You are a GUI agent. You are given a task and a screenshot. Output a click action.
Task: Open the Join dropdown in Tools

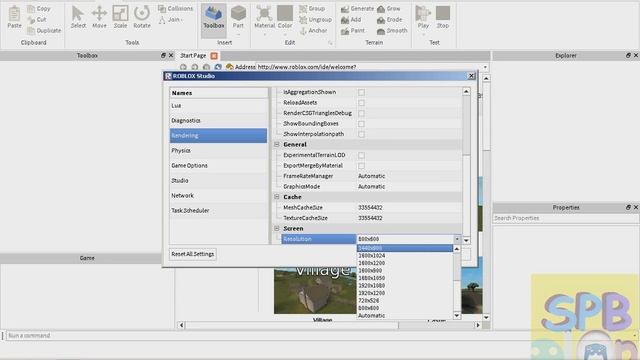[x=171, y=20]
